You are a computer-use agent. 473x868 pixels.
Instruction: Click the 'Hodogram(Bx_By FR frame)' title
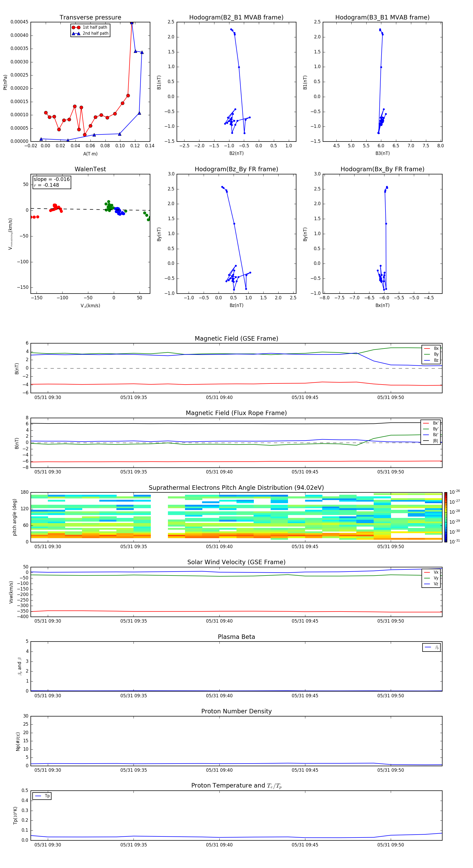(382, 169)
